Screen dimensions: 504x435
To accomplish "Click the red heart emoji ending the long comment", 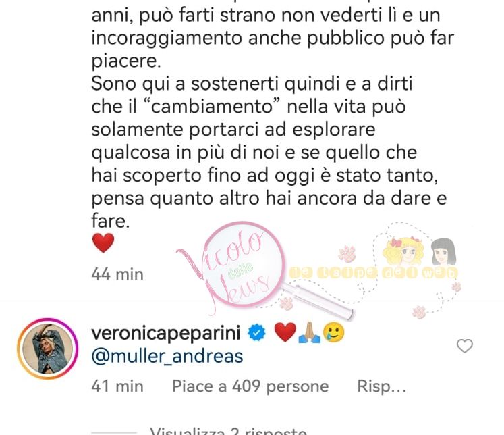I will (x=103, y=243).
